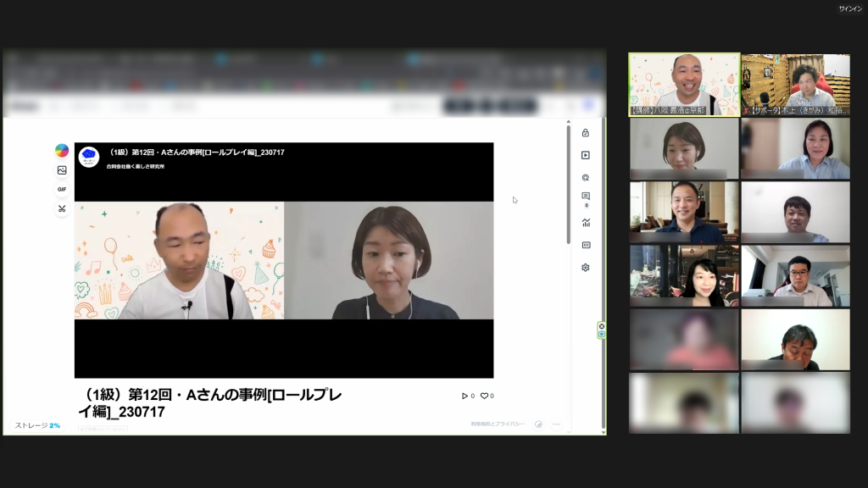Open the privacy lock settings icon
This screenshot has width=868, height=488.
(585, 133)
